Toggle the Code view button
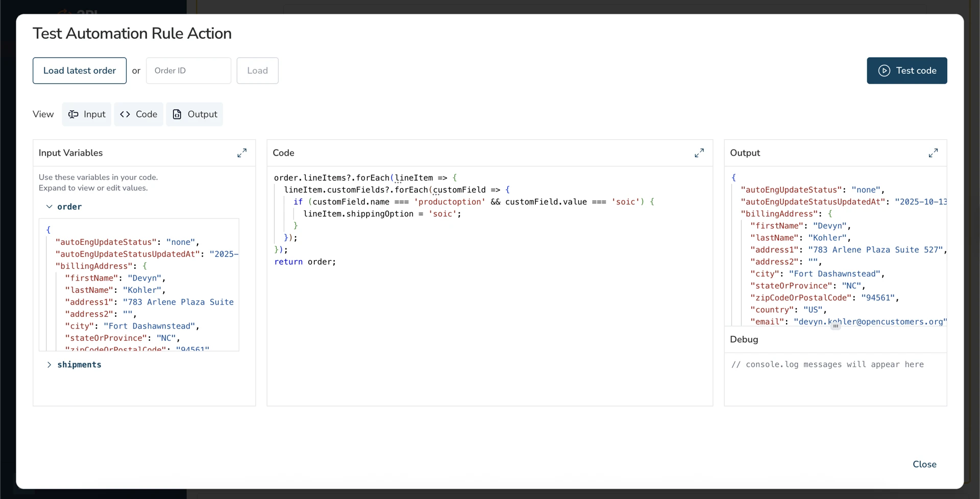This screenshot has height=499, width=980. [x=139, y=114]
